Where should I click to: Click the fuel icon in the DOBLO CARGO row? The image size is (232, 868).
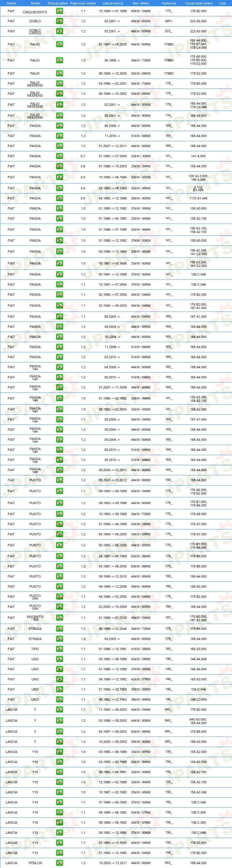pos(60,31)
